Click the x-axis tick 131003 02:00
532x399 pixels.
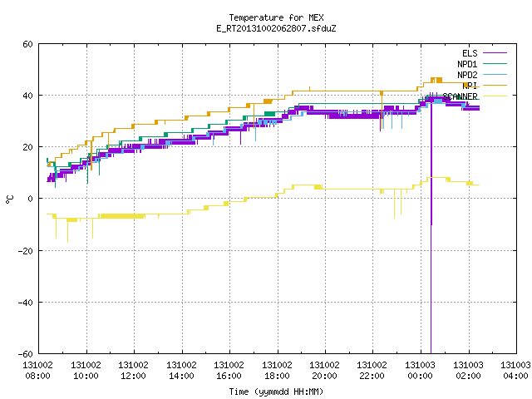[469, 371]
